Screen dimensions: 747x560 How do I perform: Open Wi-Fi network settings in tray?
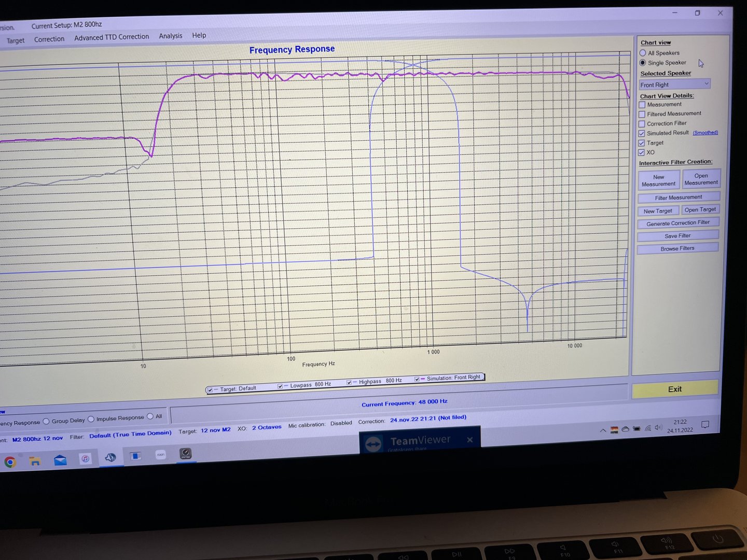coord(648,428)
